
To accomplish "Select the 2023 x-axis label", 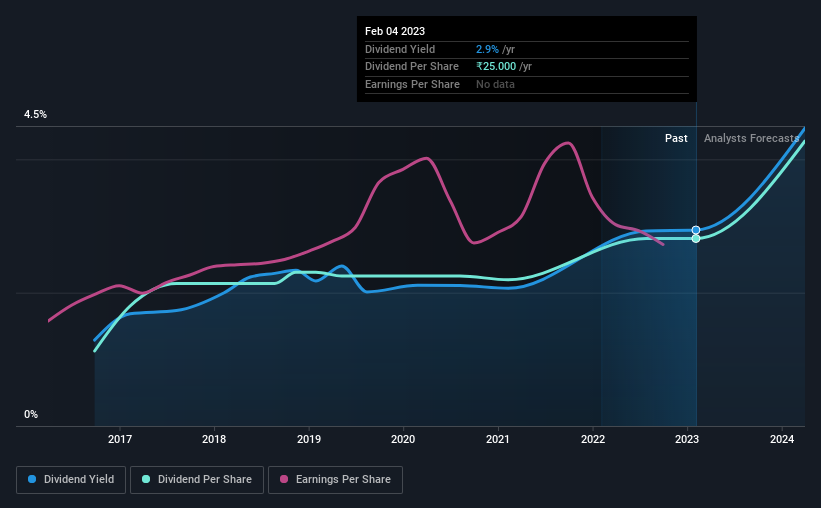I will coord(687,439).
